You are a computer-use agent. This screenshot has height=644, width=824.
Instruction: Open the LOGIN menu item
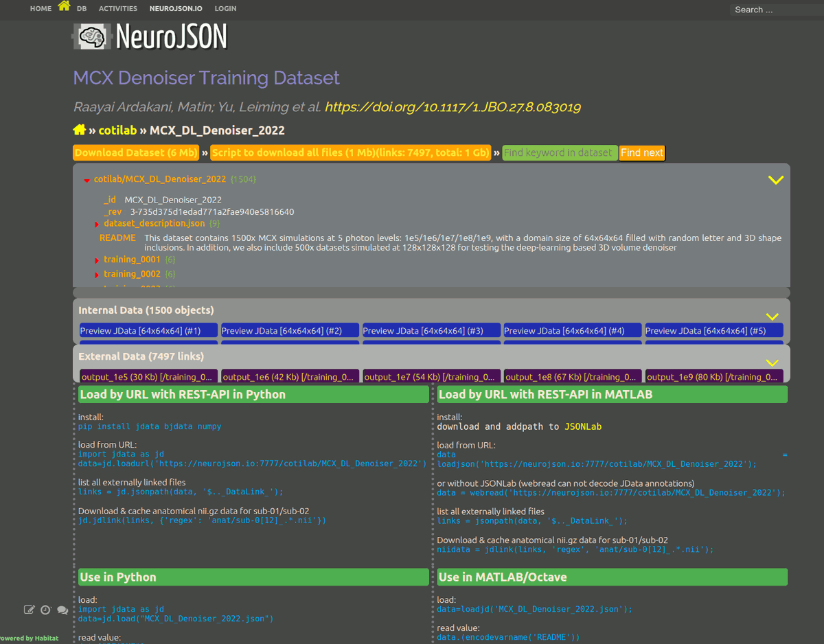pos(225,9)
